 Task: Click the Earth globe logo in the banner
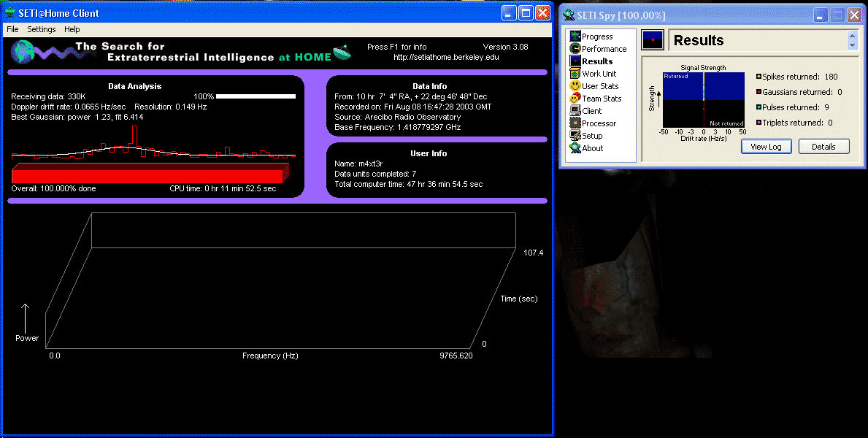point(23,52)
